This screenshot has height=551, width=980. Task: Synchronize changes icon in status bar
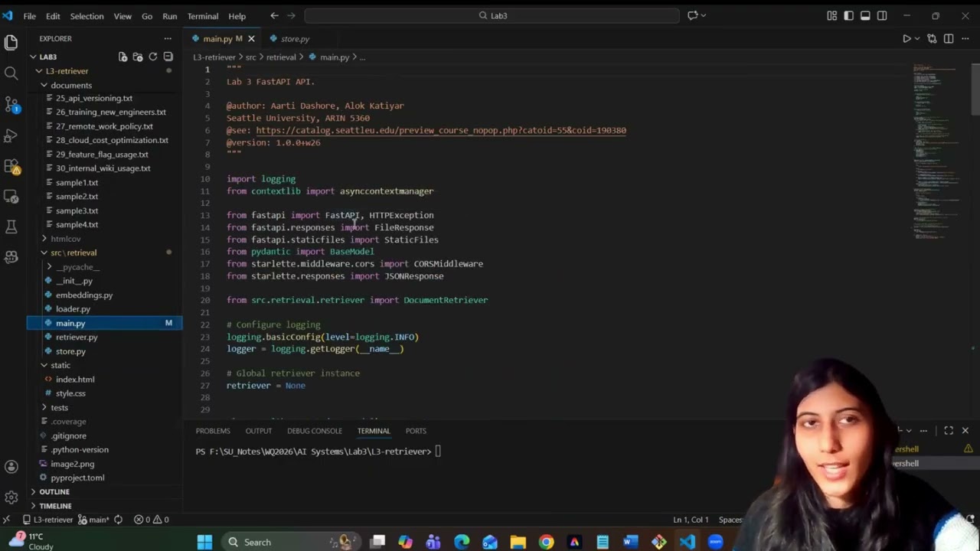[118, 520]
